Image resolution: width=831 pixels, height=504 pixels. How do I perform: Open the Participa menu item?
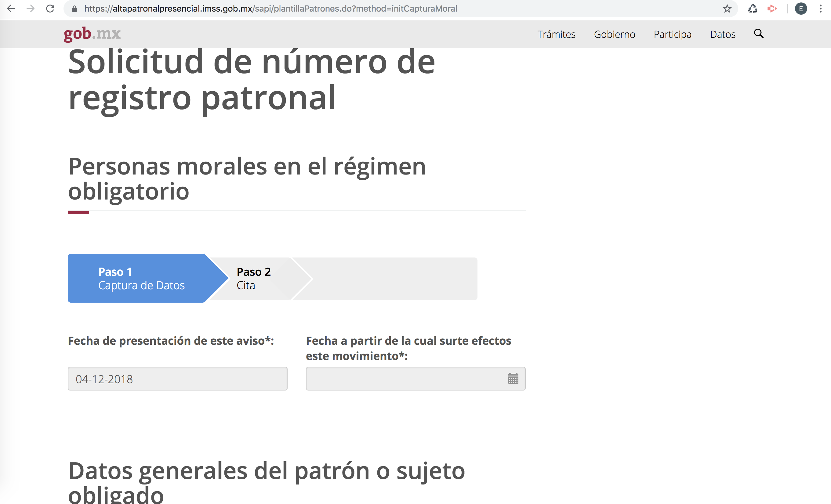click(x=673, y=34)
